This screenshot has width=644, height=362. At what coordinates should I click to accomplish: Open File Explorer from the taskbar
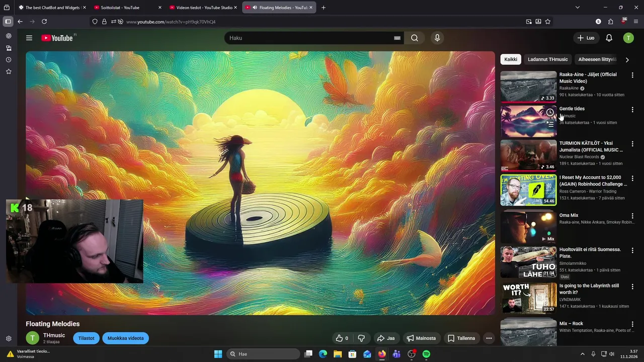point(338,354)
